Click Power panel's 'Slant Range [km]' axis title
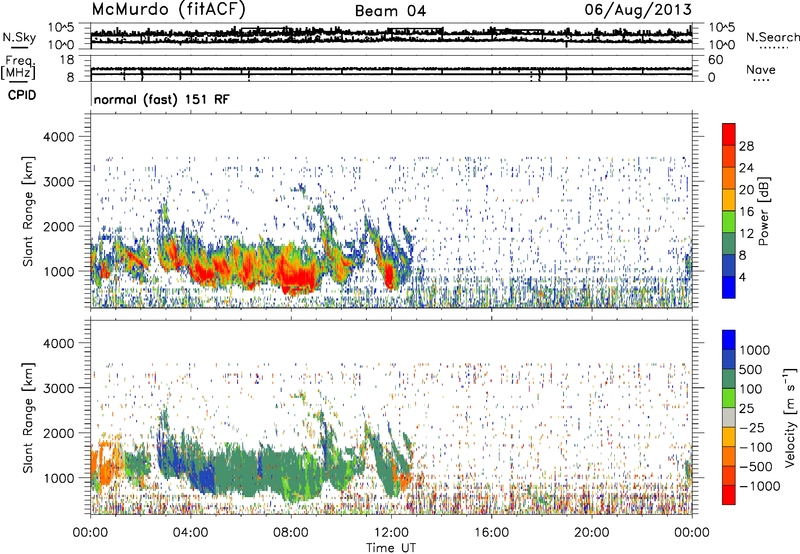Viewport: 800px width, 554px height. click(28, 211)
